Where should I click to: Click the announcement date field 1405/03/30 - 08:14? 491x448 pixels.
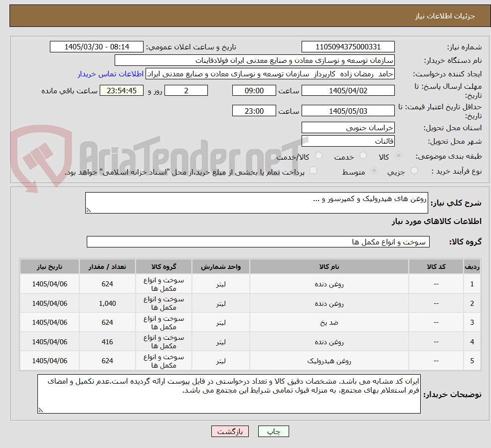click(96, 47)
